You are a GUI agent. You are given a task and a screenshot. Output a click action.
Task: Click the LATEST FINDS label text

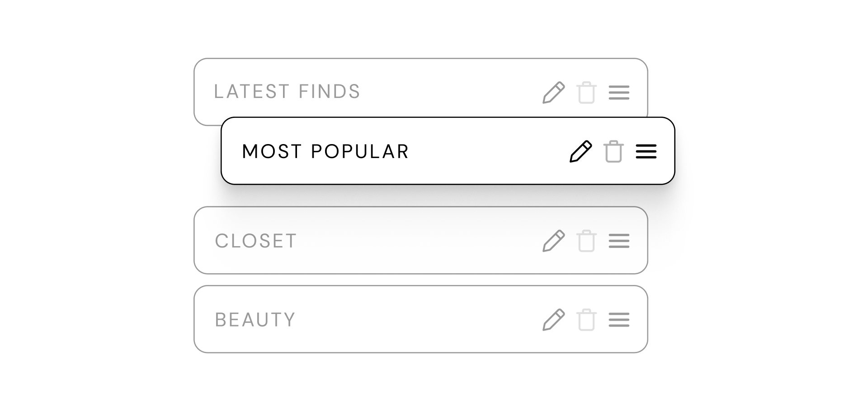click(287, 92)
